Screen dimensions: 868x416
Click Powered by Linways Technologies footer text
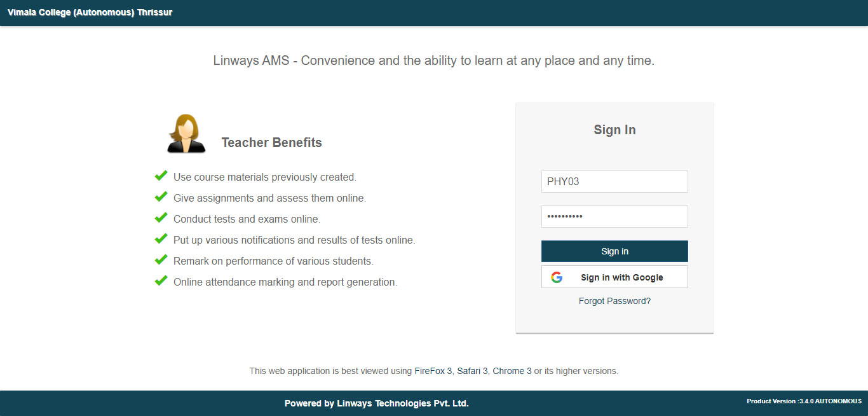[376, 403]
